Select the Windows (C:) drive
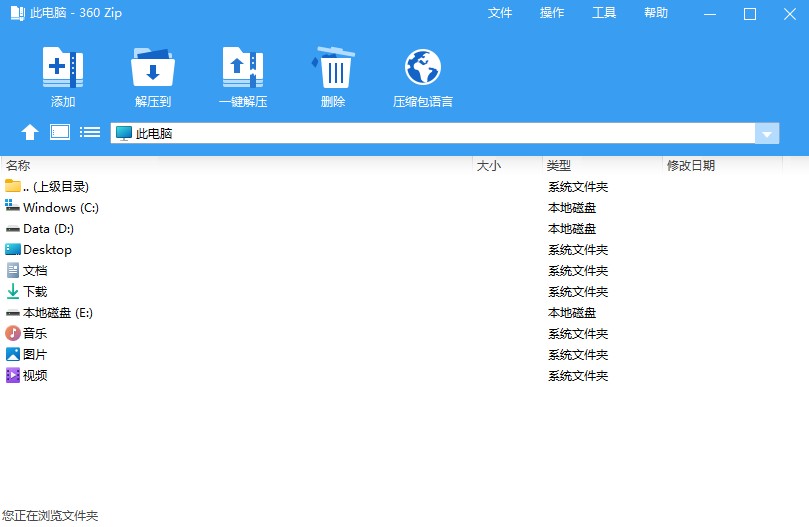 (60, 208)
